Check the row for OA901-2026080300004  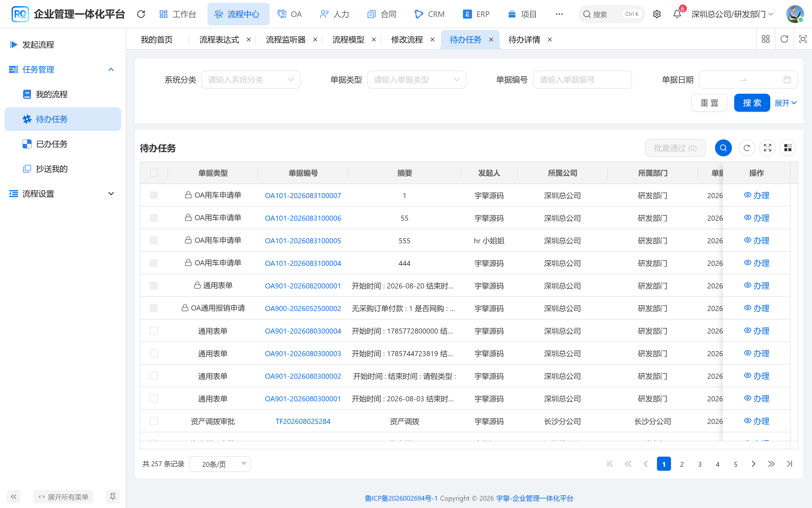pos(154,331)
